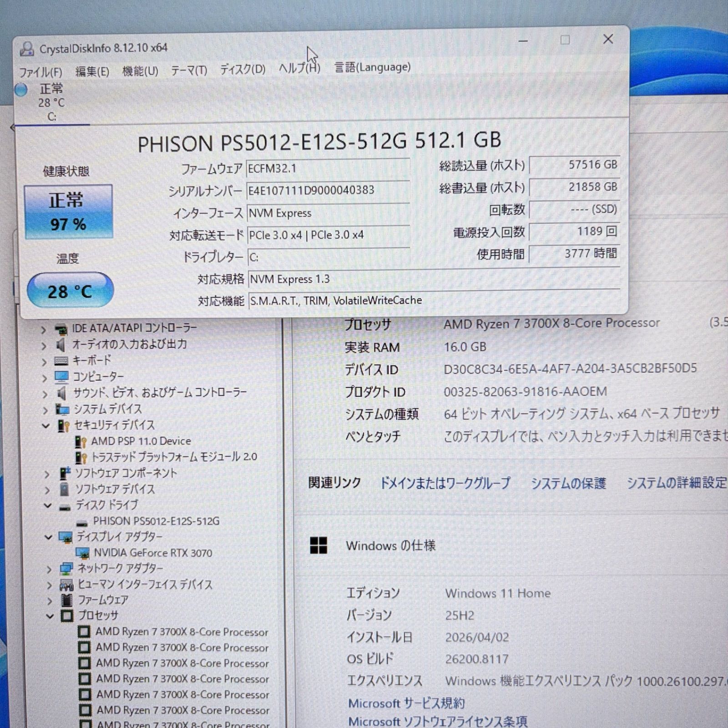Click the 対応機能 field S.M.A.R.T., TRIM, VolatileWriteCache
Screen dimensions: 728x728
(x=435, y=300)
